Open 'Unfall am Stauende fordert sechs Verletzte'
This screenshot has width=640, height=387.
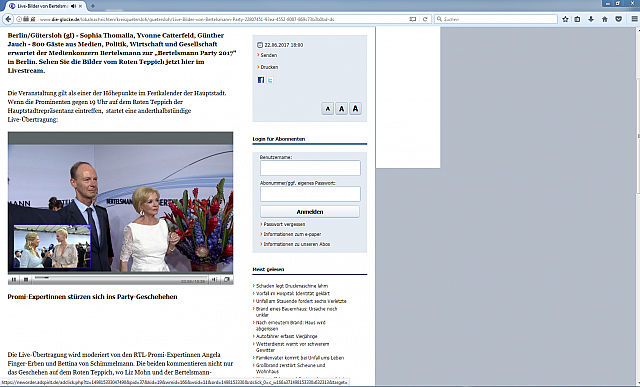click(x=301, y=301)
